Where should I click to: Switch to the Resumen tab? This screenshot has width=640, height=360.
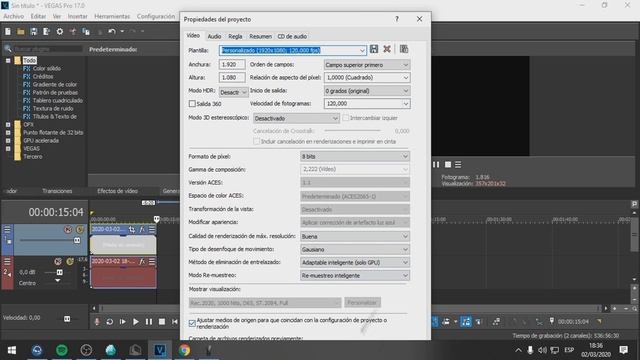260,36
